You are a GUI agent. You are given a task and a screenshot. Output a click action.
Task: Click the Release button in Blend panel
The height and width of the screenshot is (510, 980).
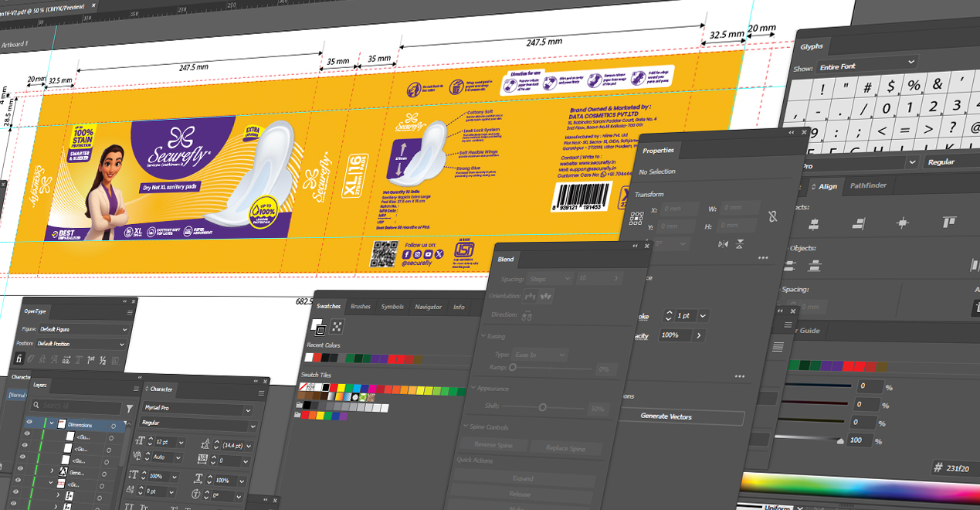[x=520, y=494]
